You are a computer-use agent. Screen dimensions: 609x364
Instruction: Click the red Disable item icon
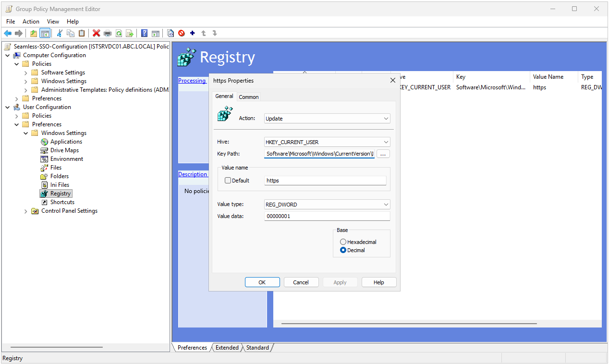point(182,33)
